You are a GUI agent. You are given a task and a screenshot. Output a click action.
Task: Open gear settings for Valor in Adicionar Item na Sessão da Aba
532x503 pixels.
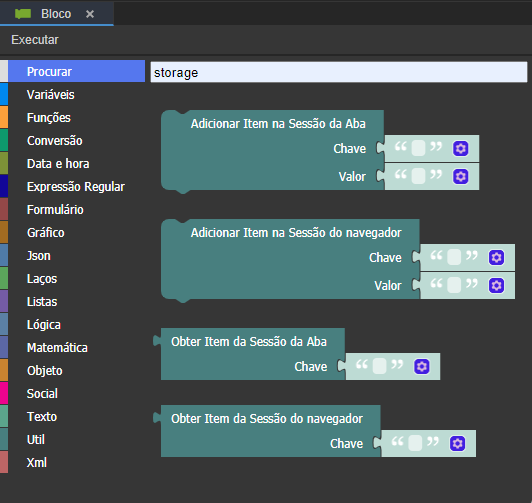point(460,176)
